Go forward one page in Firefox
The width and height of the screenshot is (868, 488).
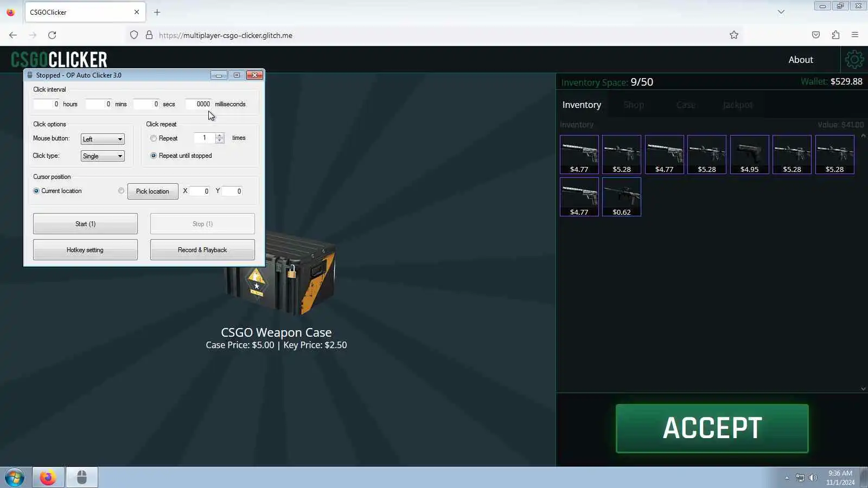point(33,35)
